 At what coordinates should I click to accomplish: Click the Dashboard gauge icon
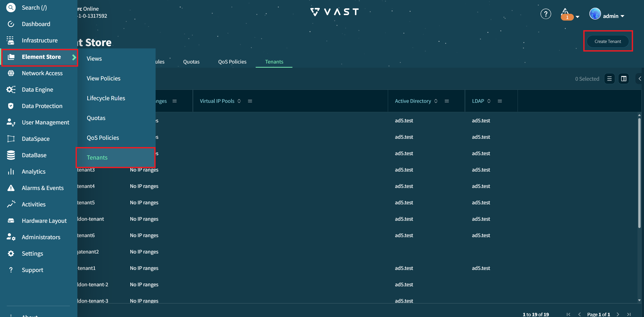coord(11,24)
